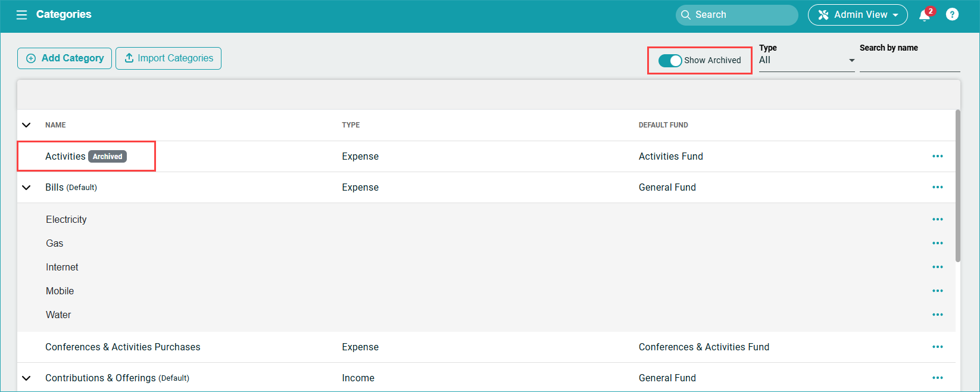This screenshot has width=980, height=392.
Task: Click the Import Categories button
Action: [x=168, y=58]
